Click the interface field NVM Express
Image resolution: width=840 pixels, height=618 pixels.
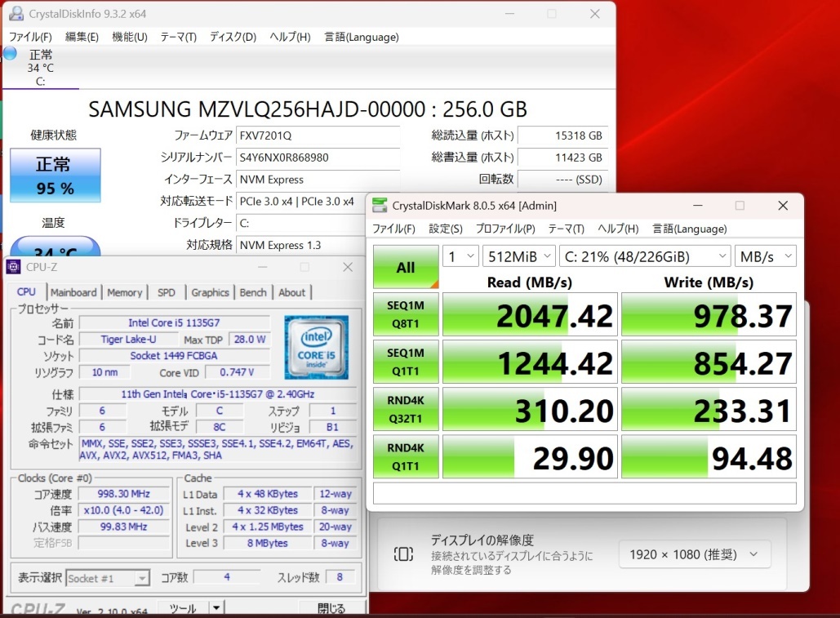[318, 180]
